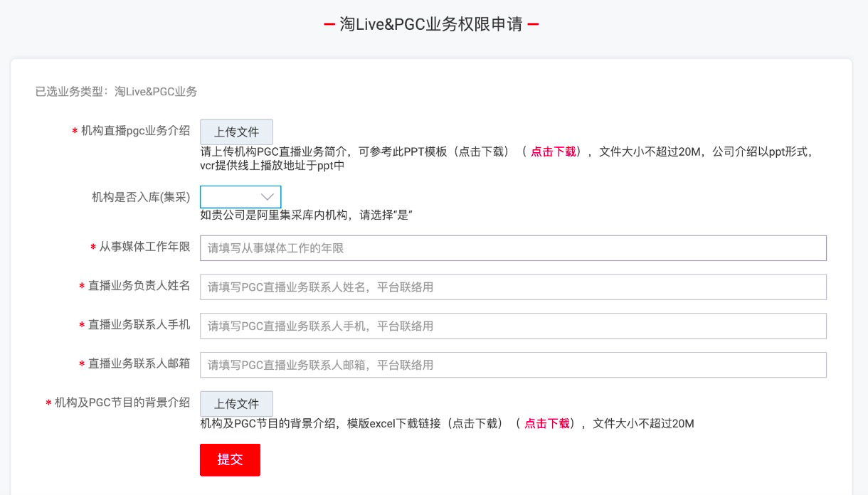
Task: Click the 机构及PGC节目的背景介绍 label
Action: click(122, 403)
